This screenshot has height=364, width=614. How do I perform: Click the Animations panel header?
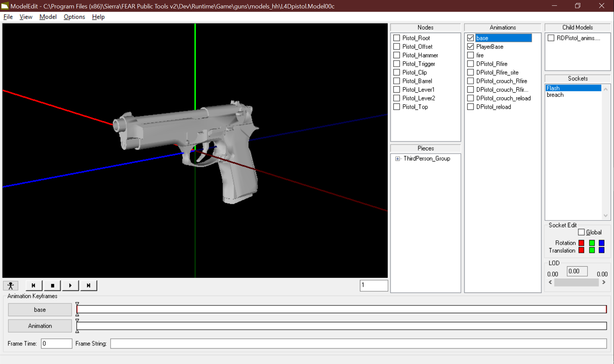(503, 27)
